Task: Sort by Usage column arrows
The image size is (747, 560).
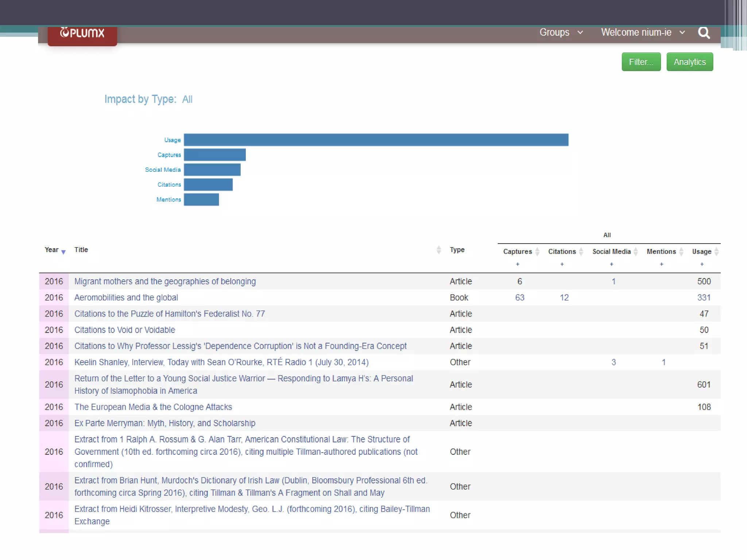Action: [x=716, y=252]
